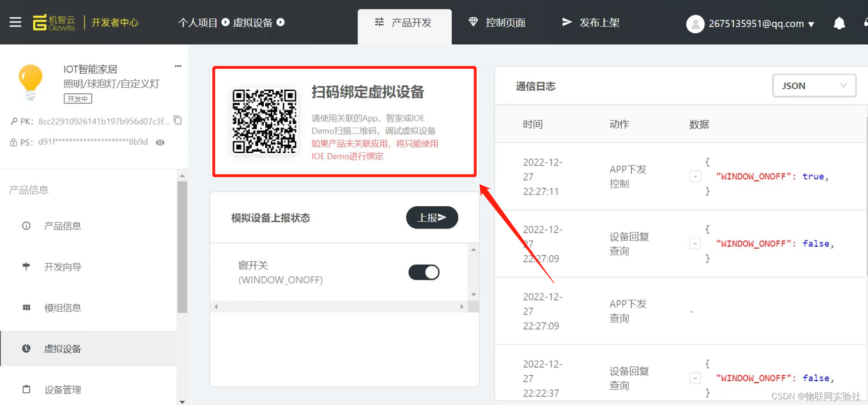The height and width of the screenshot is (405, 868).
Task: Click the 开发中 status badge
Action: [x=78, y=98]
